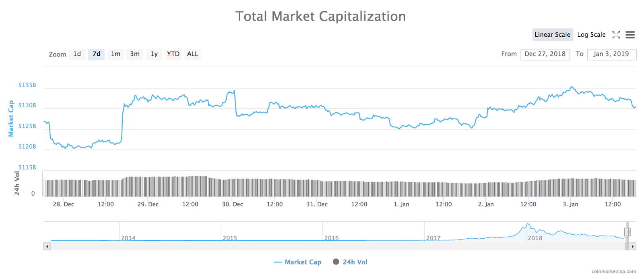Open the From date picker
This screenshot has height=279, width=644.
545,54
